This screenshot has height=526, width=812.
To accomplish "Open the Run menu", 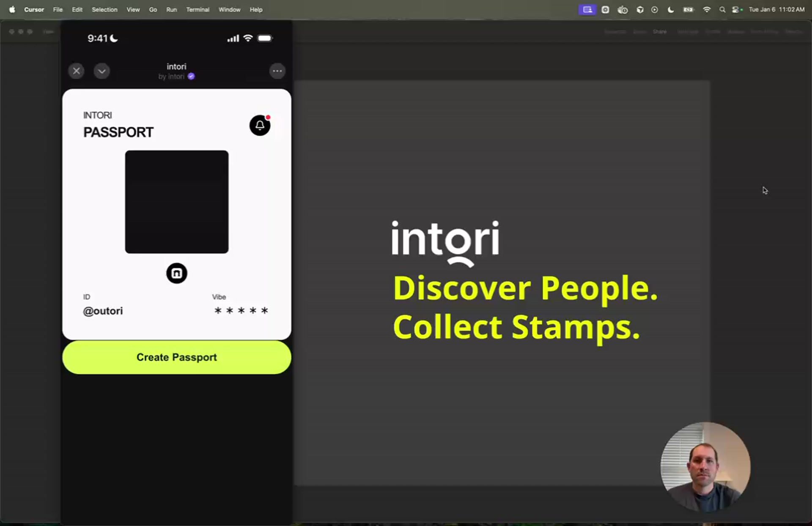I will click(x=171, y=9).
